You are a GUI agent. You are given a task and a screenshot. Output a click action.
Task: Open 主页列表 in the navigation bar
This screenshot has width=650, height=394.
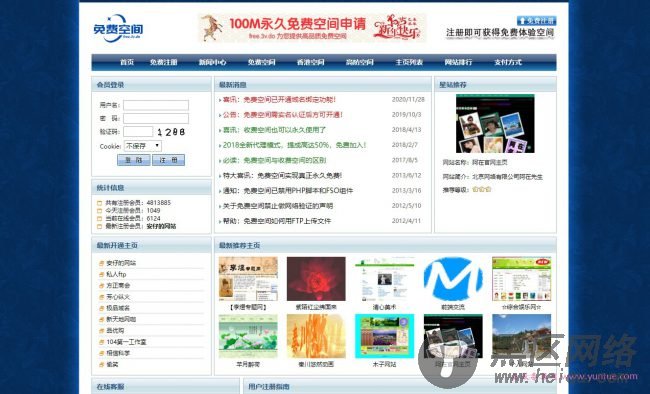coord(409,62)
